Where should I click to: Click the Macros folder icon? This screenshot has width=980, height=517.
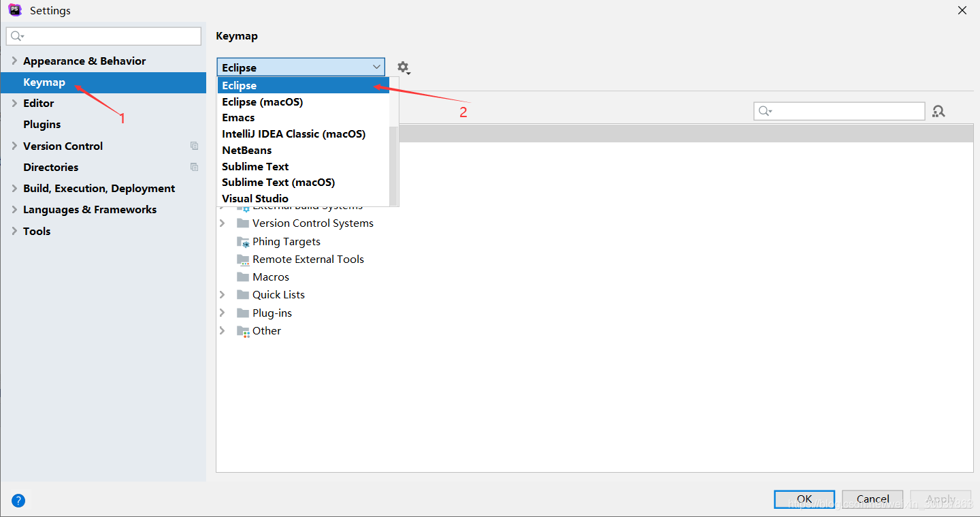tap(243, 277)
